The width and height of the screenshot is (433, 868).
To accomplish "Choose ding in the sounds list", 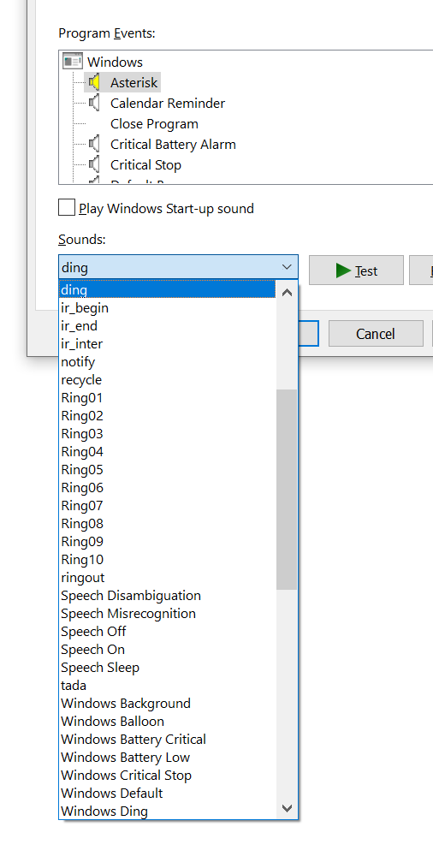I will [167, 289].
